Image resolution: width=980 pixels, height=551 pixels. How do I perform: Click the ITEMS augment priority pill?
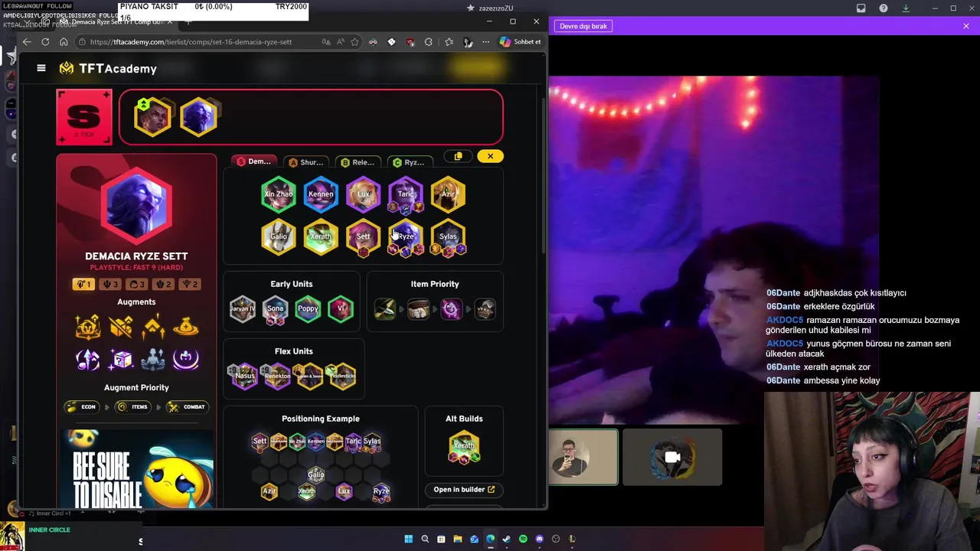tap(133, 406)
